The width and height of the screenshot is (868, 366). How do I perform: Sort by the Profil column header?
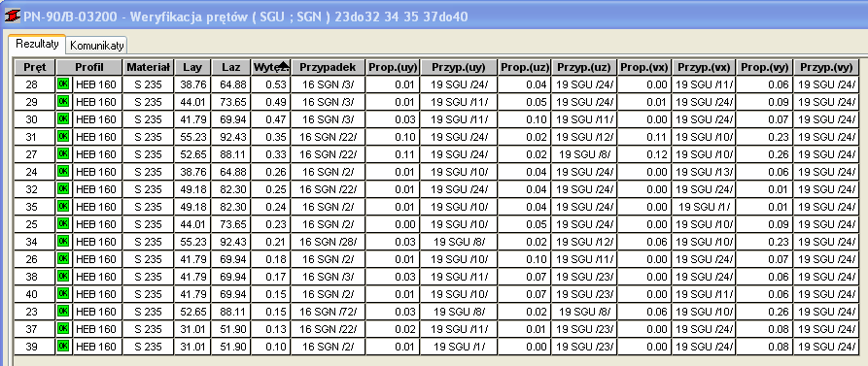[x=89, y=67]
